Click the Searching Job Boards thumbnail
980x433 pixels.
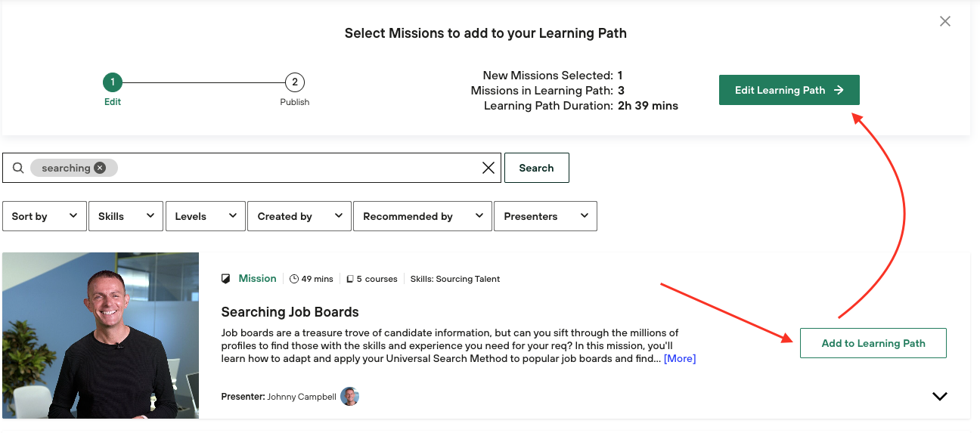pos(101,336)
